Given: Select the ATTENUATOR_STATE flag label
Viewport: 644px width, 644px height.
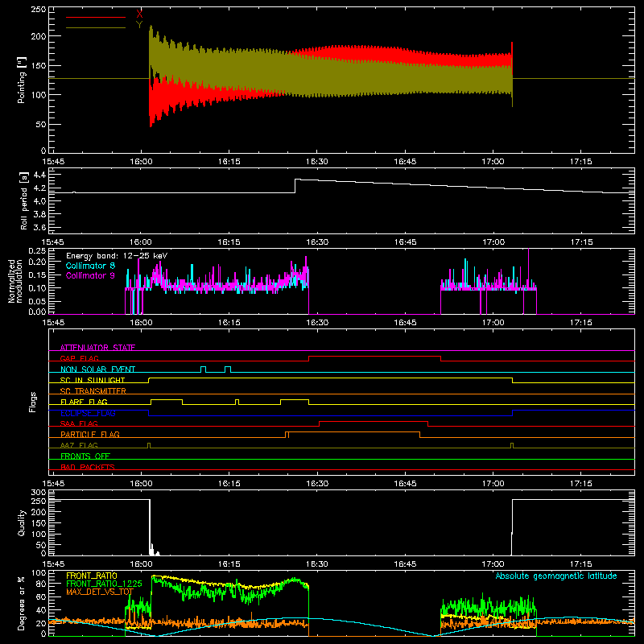Looking at the screenshot, I should (x=97, y=348).
